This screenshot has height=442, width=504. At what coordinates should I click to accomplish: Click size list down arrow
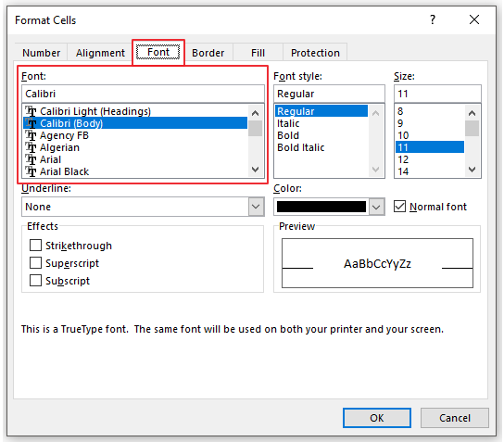click(472, 170)
